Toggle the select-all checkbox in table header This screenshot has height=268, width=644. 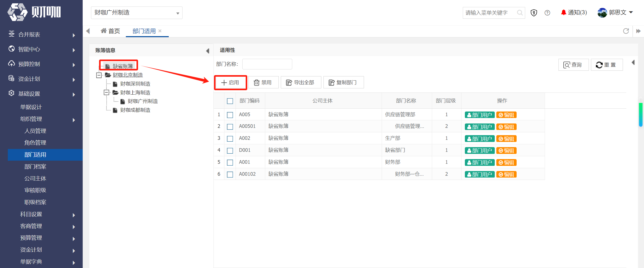click(230, 101)
